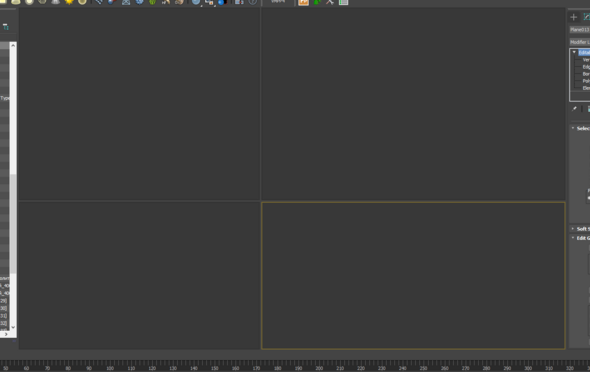The height and width of the screenshot is (372, 590).
Task: Click the green tree icon in top toolbar
Action: [x=317, y=2]
